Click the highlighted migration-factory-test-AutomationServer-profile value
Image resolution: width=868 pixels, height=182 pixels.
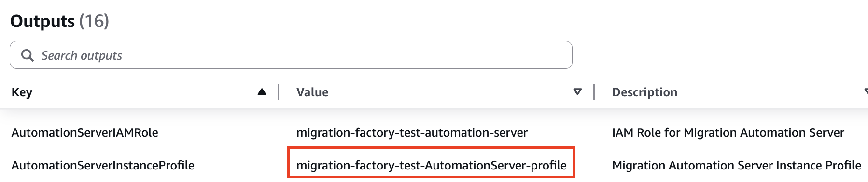click(x=431, y=165)
